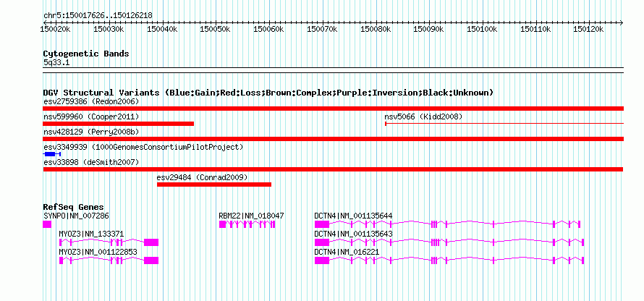Viewport: 644px width, 301px height.
Task: Click the red bar under nsv428129
Action: coord(334,139)
